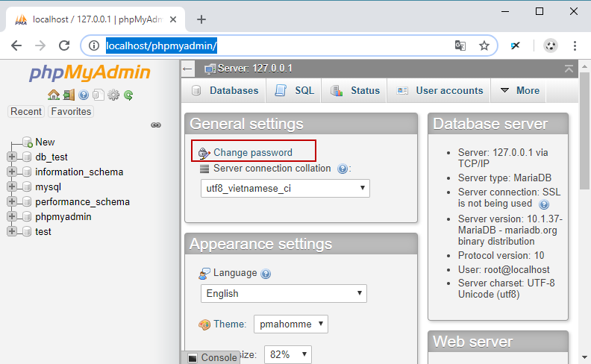Select the db_test database name
The image size is (591, 364).
[x=51, y=157]
